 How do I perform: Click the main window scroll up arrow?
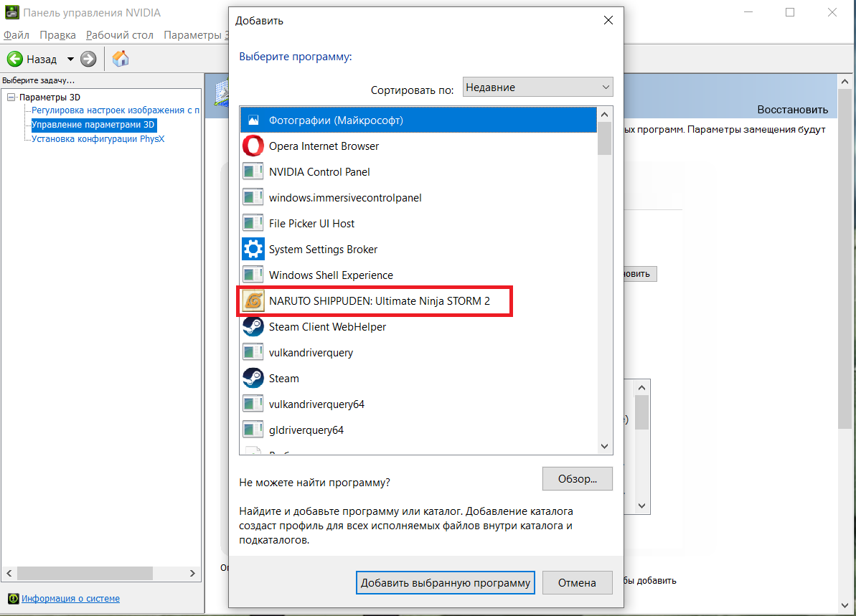pos(845,81)
